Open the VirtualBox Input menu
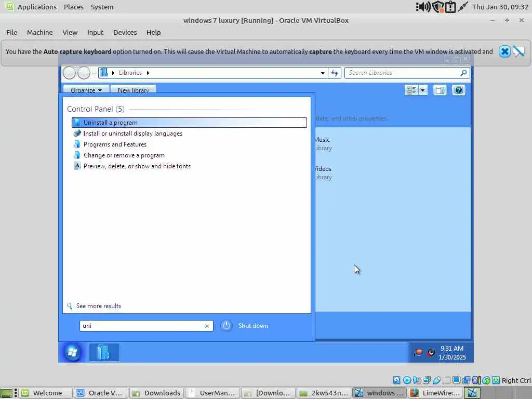The image size is (532, 399). [95, 32]
